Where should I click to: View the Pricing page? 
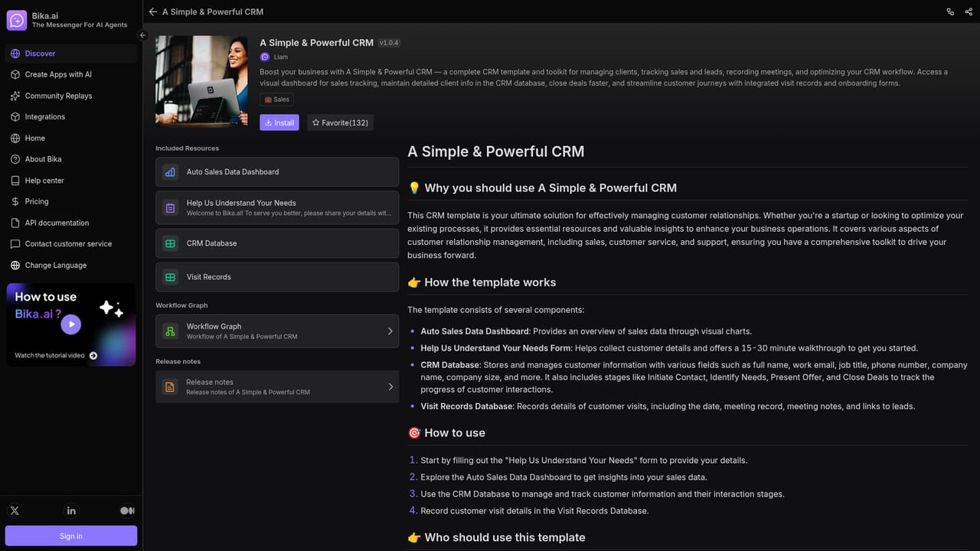click(71, 201)
